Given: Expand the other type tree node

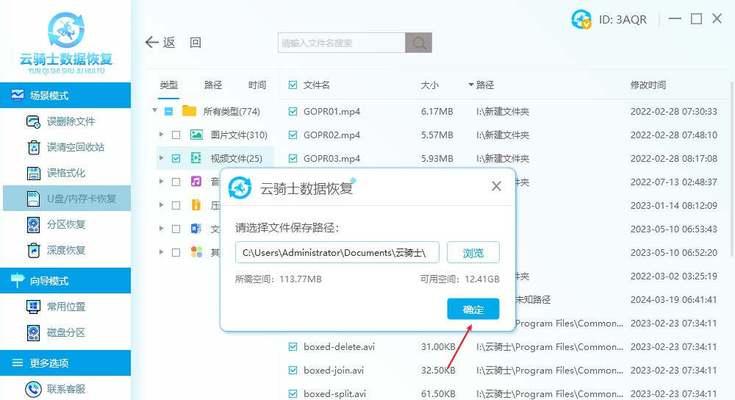Looking at the screenshot, I should pyautogui.click(x=161, y=252).
